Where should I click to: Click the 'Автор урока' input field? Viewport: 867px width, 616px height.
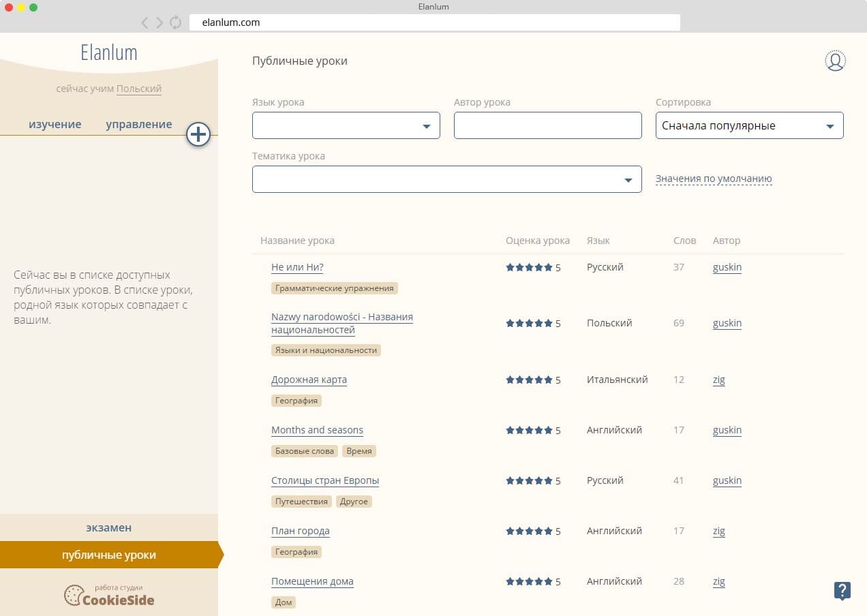(x=548, y=125)
